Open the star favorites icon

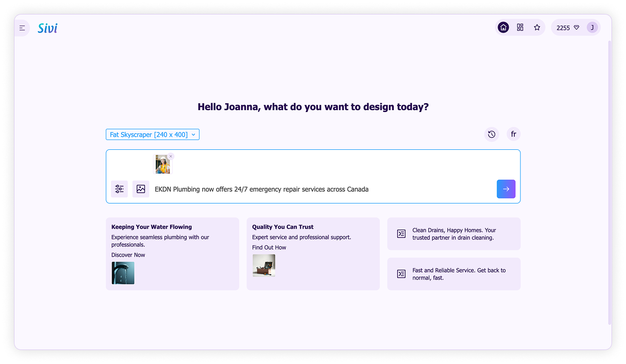coord(537,28)
